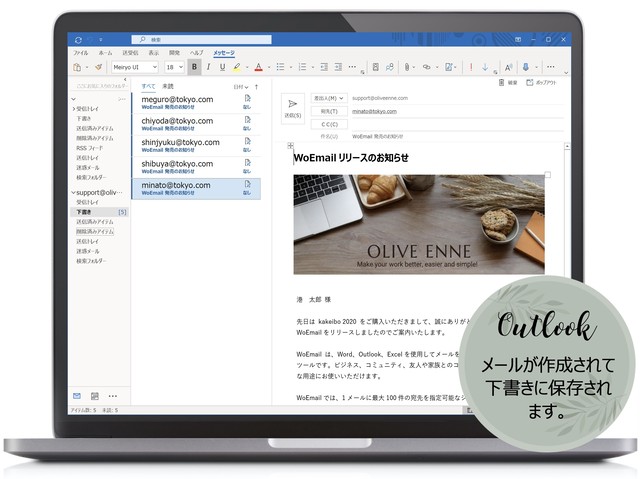Image resolution: width=640 pixels, height=479 pixels.
Task: Toggle Italic formatting
Action: pyautogui.click(x=208, y=67)
